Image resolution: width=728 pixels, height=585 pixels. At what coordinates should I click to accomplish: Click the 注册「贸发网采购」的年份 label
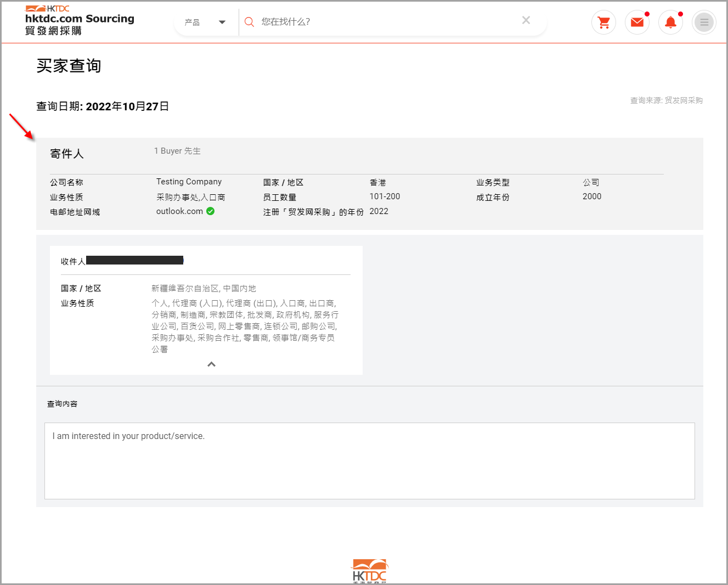pyautogui.click(x=313, y=212)
